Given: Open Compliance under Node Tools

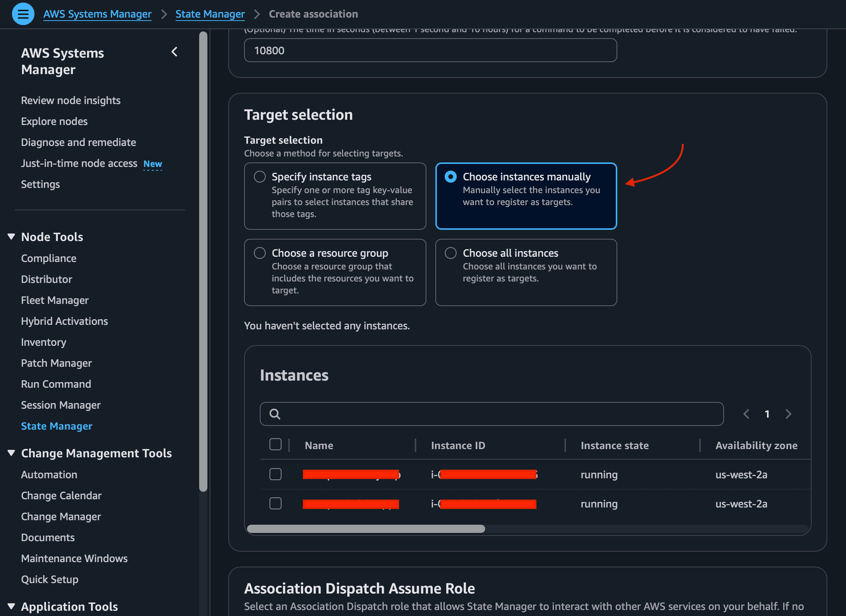Looking at the screenshot, I should (49, 258).
